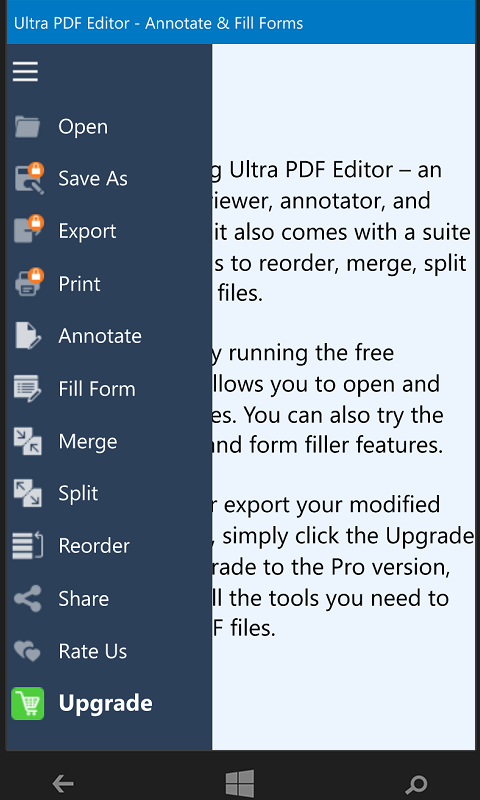The width and height of the screenshot is (480, 800).
Task: Click the green Upgrade cart icon
Action: [28, 704]
